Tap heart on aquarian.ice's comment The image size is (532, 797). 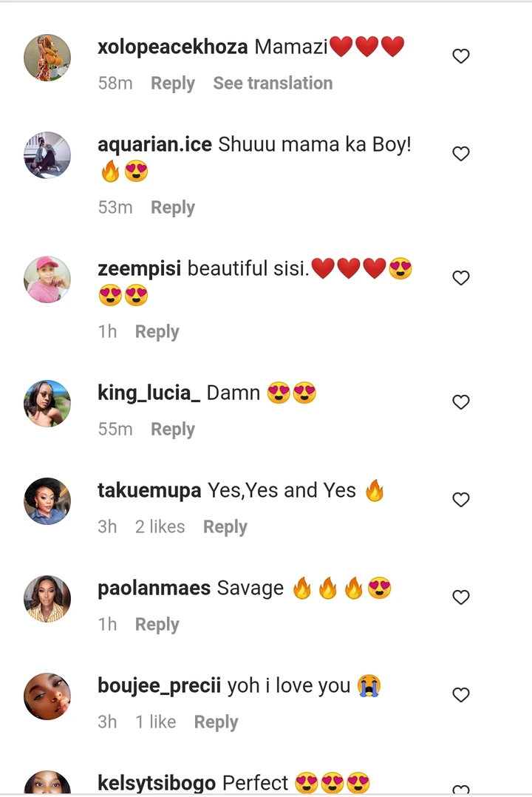point(461,154)
